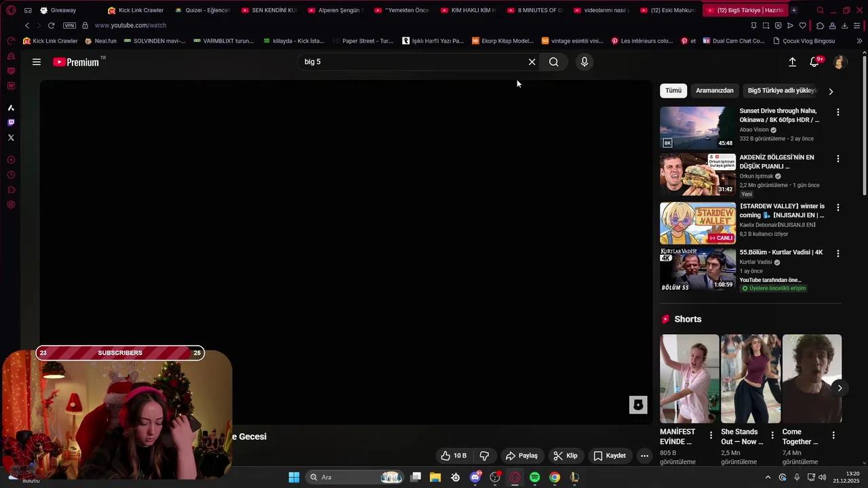Visit 'Kaelix Debonair' channel name

[x=777, y=224]
